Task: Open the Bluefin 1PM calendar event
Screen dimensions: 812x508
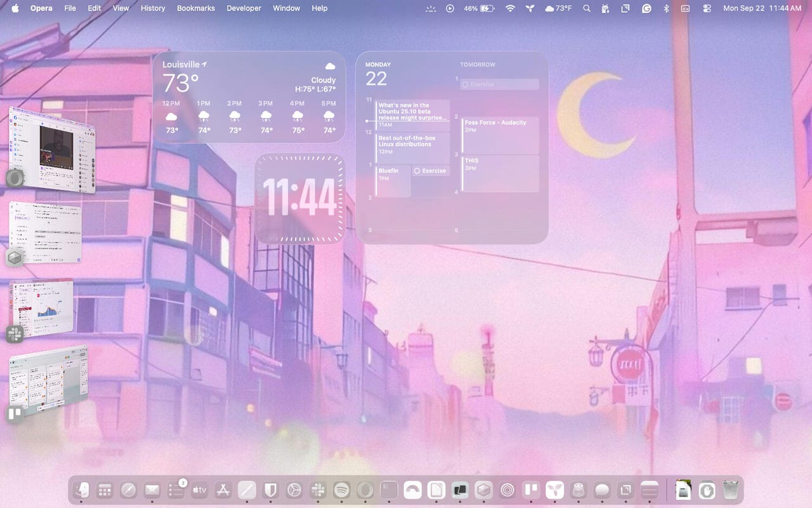Action: pos(392,180)
